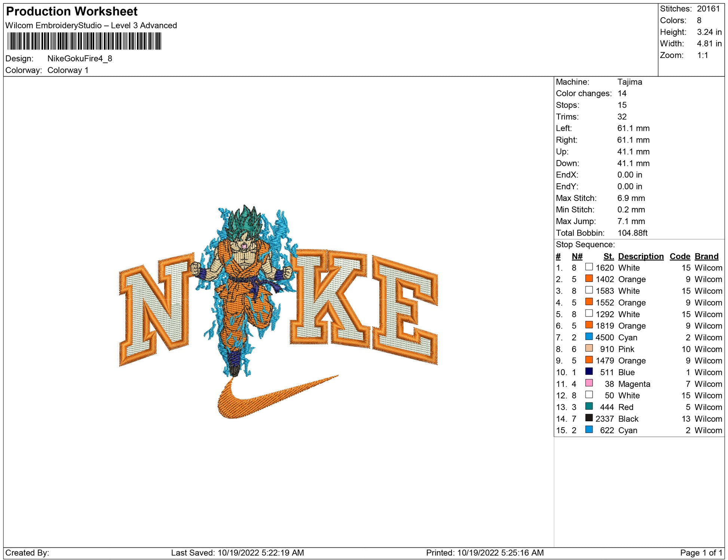
Task: Select the teal swatch labeled Red
Action: [589, 406]
